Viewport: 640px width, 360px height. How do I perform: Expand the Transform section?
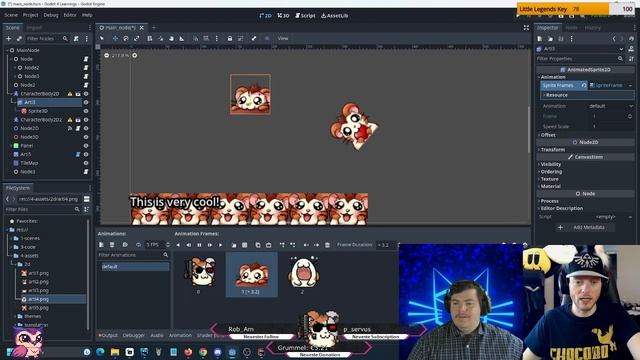click(552, 150)
